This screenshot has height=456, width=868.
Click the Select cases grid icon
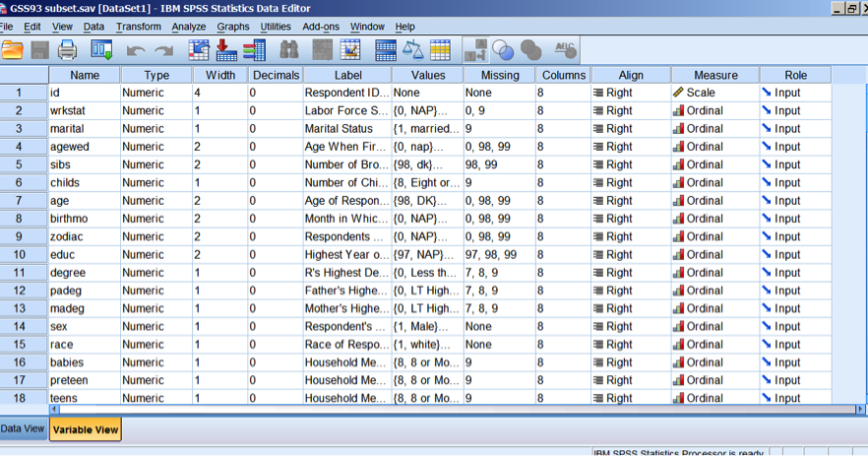440,50
